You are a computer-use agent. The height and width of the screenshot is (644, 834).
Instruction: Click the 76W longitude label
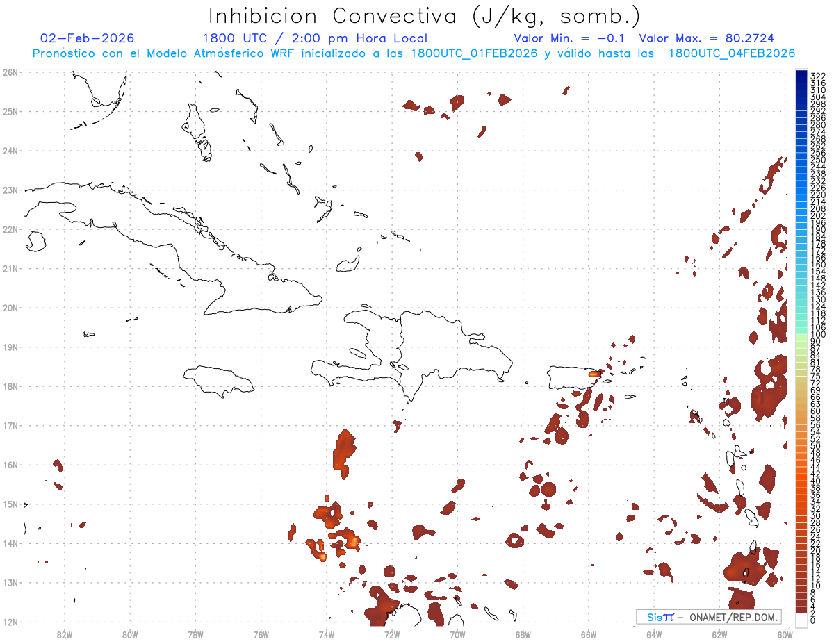coord(261,634)
